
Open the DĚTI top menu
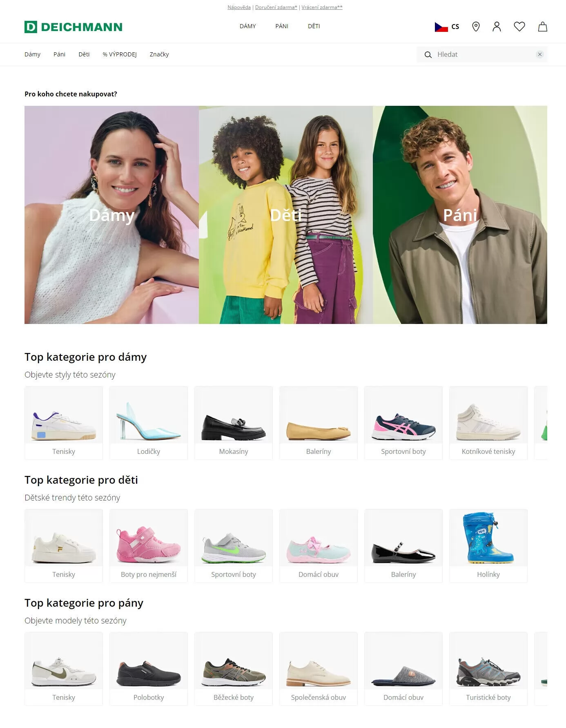click(314, 26)
